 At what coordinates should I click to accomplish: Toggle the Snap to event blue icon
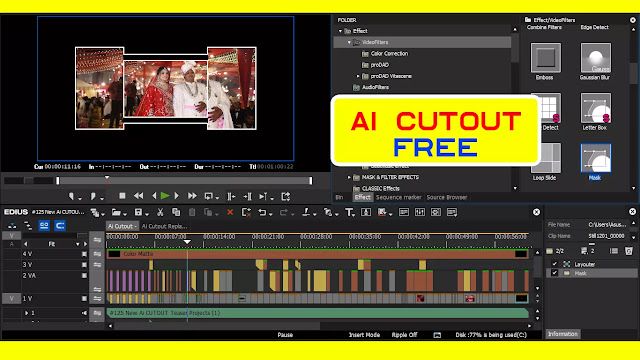[60, 226]
